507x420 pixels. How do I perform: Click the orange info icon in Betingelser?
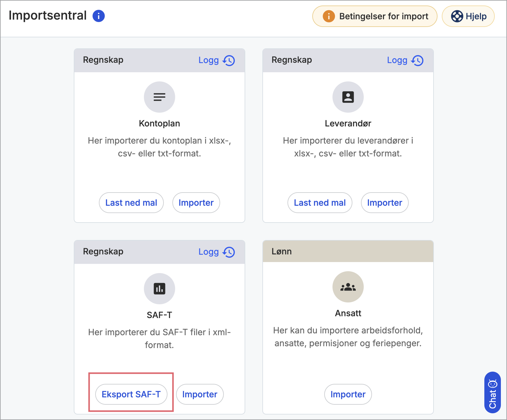tap(329, 16)
